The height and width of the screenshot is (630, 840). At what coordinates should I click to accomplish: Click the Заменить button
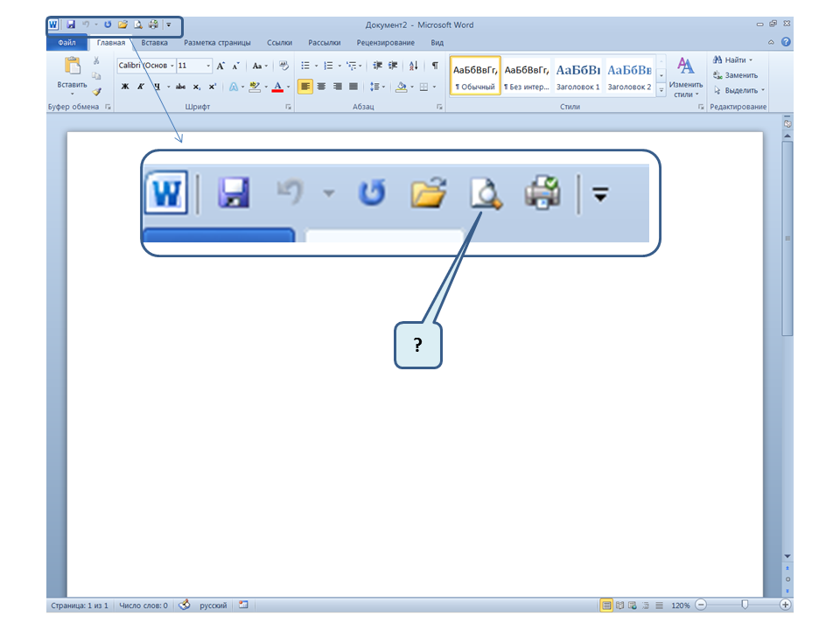click(x=740, y=75)
